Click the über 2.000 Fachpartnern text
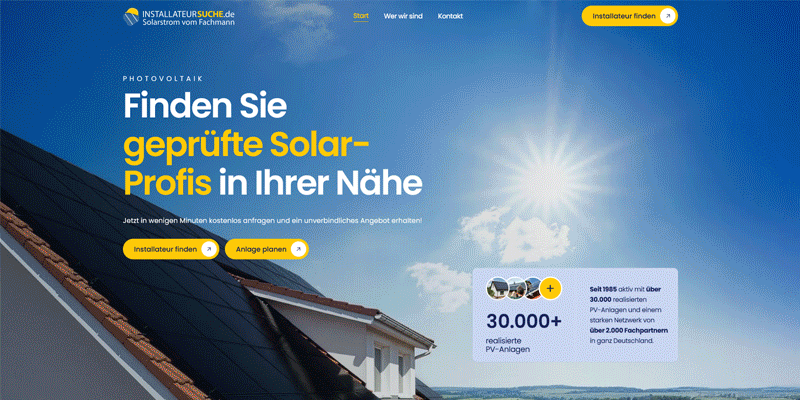Viewport: 800px width, 400px height. (x=629, y=331)
